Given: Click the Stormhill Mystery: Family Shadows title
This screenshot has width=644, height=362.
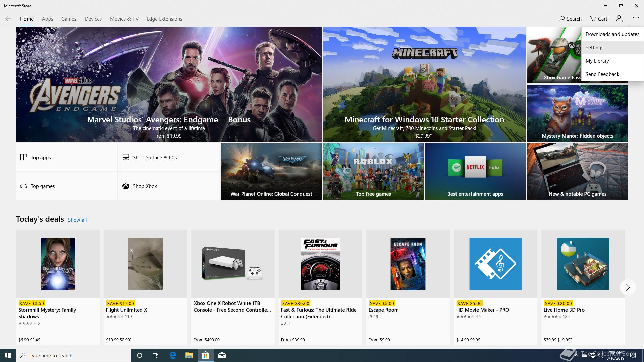Looking at the screenshot, I should click(47, 313).
